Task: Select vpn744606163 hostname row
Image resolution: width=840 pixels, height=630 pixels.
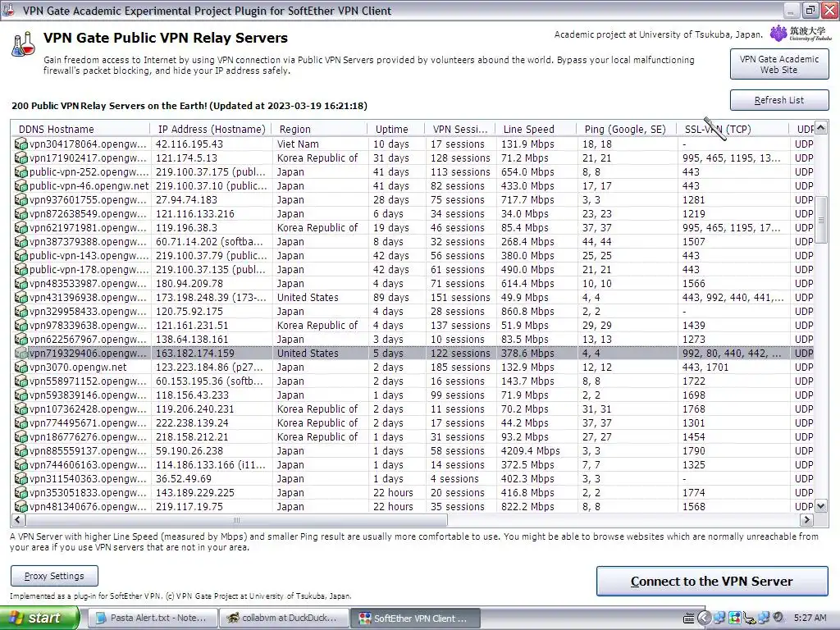Action: [x=88, y=464]
